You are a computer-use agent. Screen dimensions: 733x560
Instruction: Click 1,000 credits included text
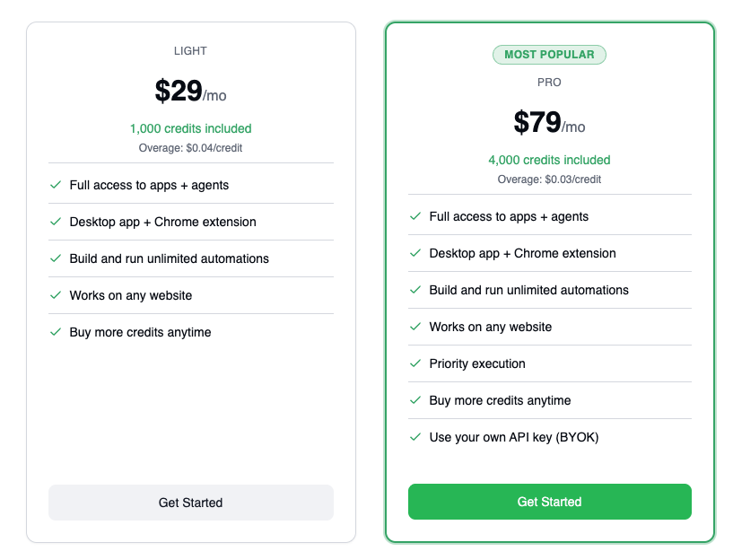[190, 128]
